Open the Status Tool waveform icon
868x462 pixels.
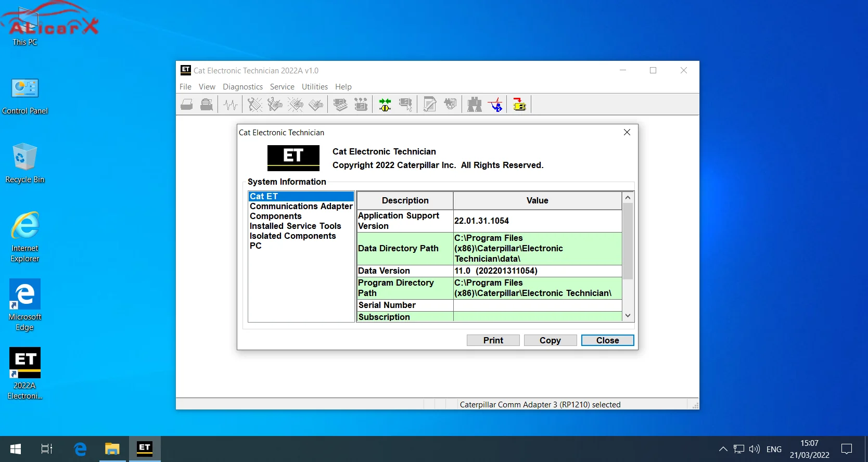(230, 105)
